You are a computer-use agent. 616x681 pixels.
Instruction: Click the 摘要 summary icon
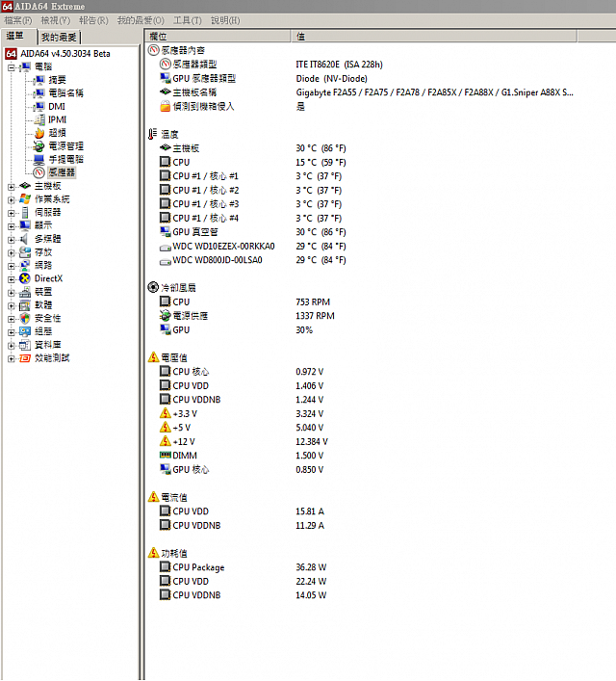pyautogui.click(x=39, y=80)
